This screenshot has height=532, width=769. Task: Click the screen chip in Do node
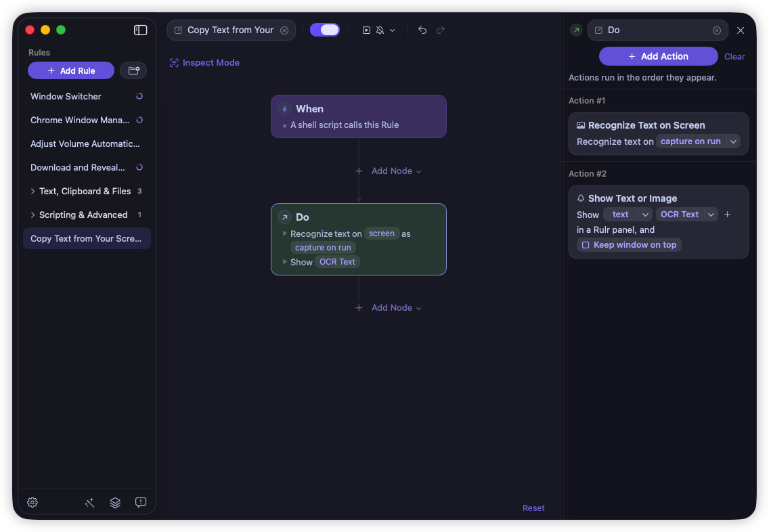coord(382,234)
